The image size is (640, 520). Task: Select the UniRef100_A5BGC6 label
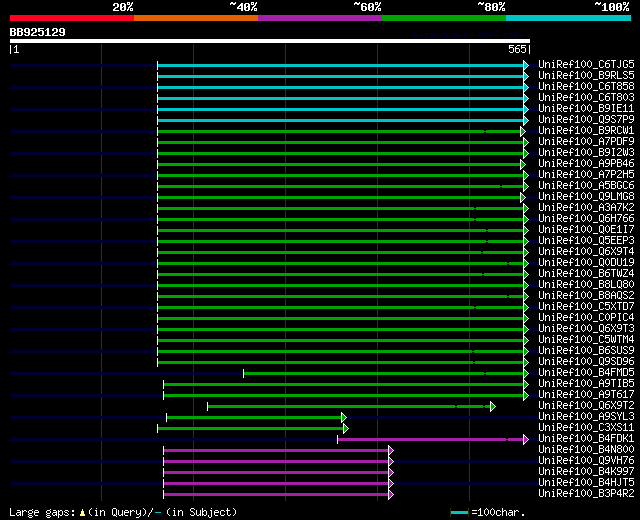tap(586, 186)
